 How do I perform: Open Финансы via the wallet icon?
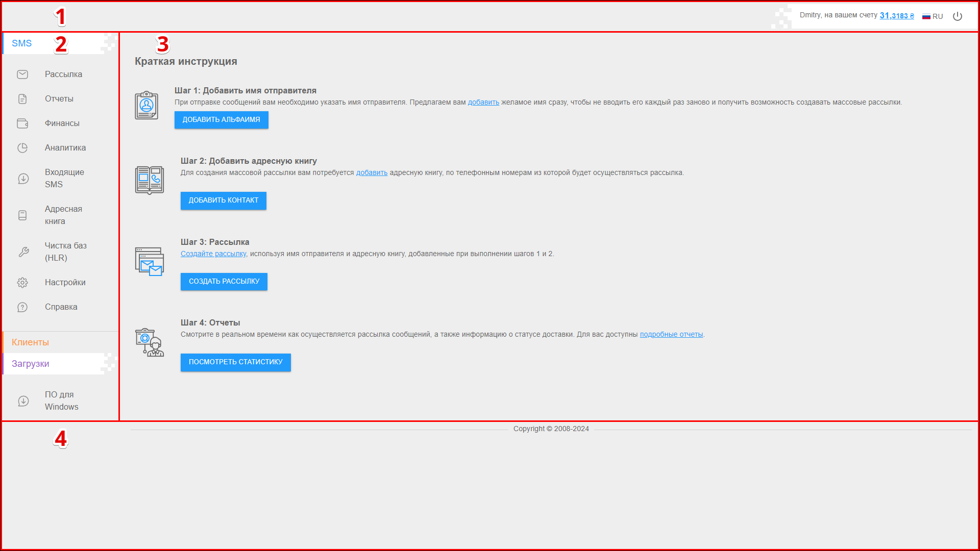22,123
